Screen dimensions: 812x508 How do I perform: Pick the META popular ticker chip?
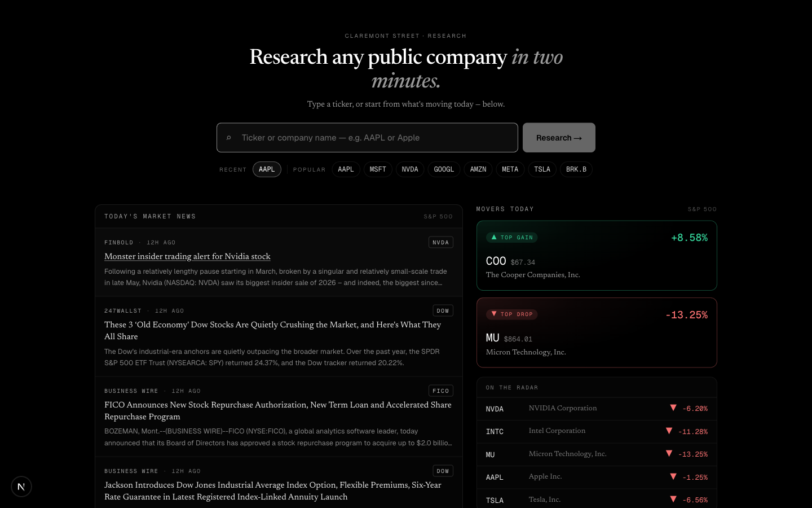click(x=510, y=169)
